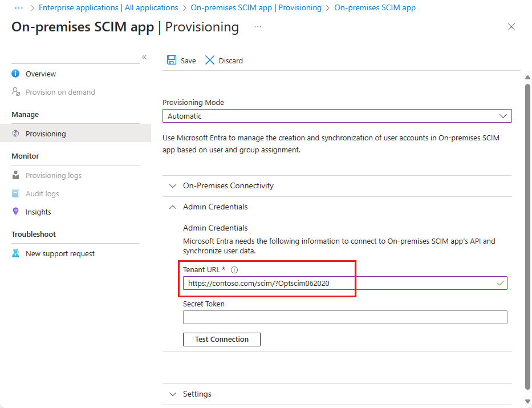Click the Provisioning Mode label

coord(193,103)
